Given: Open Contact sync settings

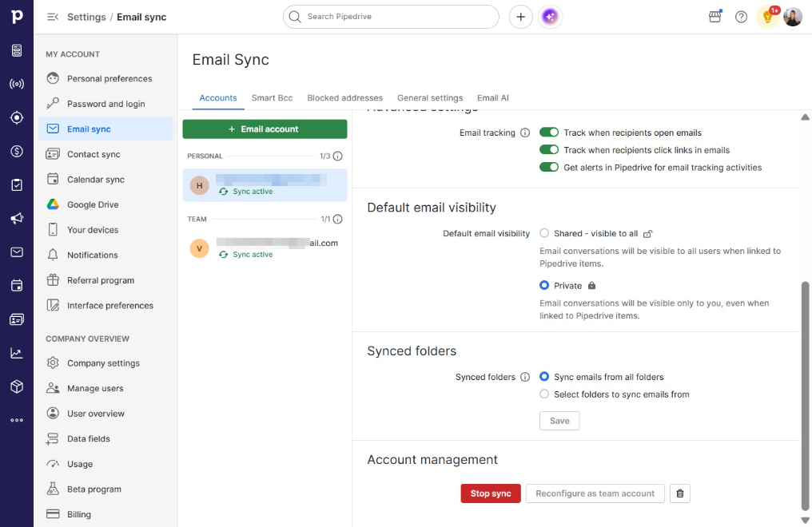Looking at the screenshot, I should pos(105,154).
